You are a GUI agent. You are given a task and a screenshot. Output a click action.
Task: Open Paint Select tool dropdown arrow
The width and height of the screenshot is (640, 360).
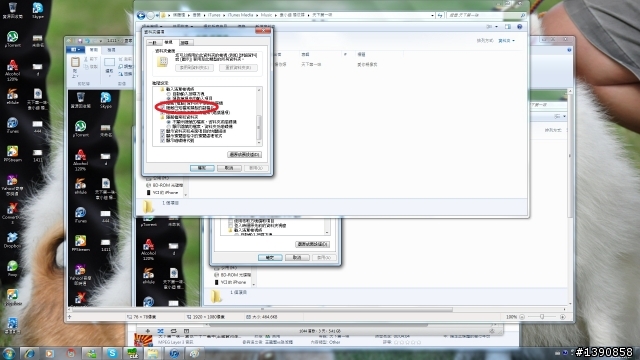[x=109, y=76]
